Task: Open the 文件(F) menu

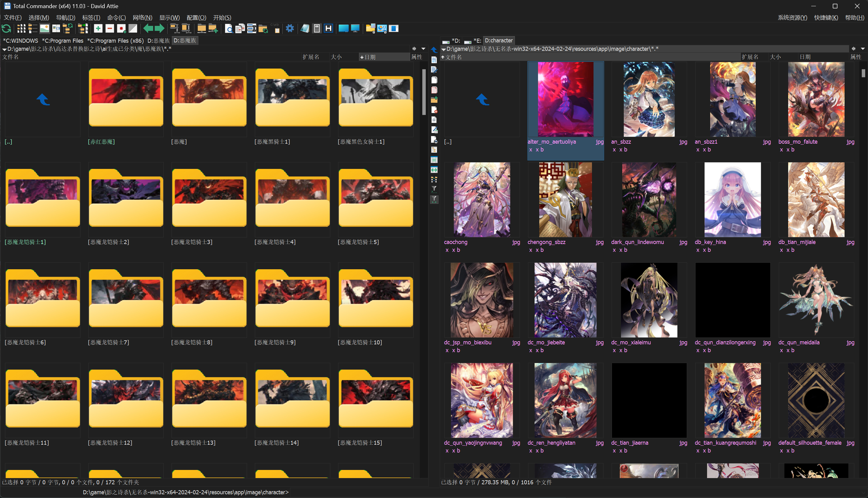Action: [x=13, y=17]
